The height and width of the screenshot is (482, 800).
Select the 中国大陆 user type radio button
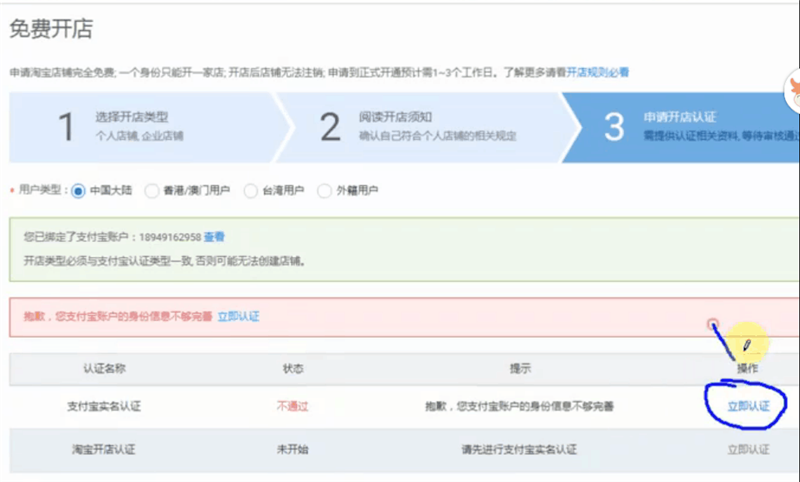(78, 191)
